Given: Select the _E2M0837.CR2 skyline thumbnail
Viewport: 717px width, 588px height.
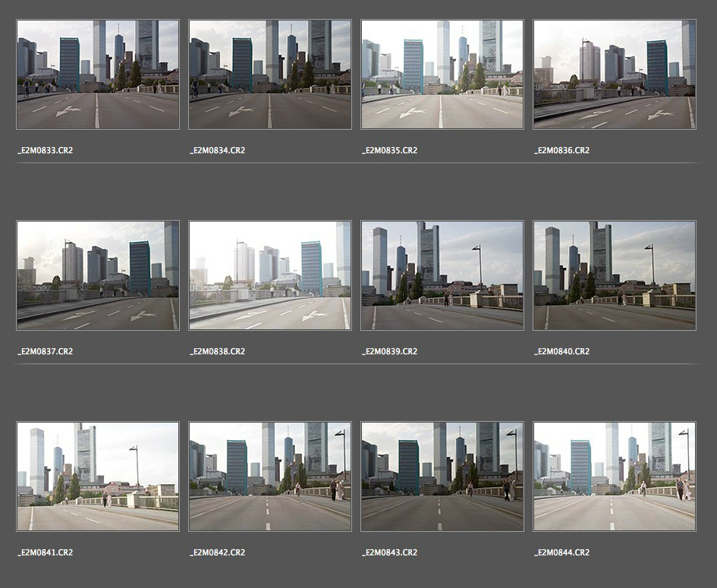Looking at the screenshot, I should [98, 275].
